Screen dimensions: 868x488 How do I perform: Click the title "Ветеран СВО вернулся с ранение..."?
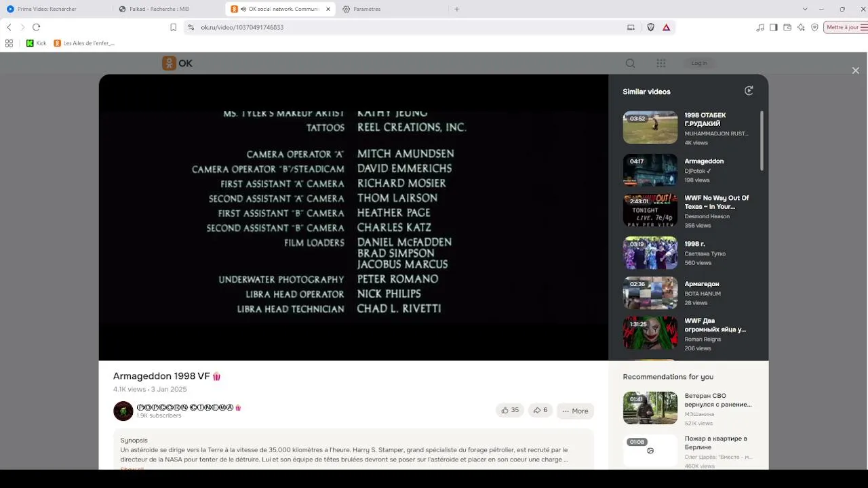pos(718,400)
